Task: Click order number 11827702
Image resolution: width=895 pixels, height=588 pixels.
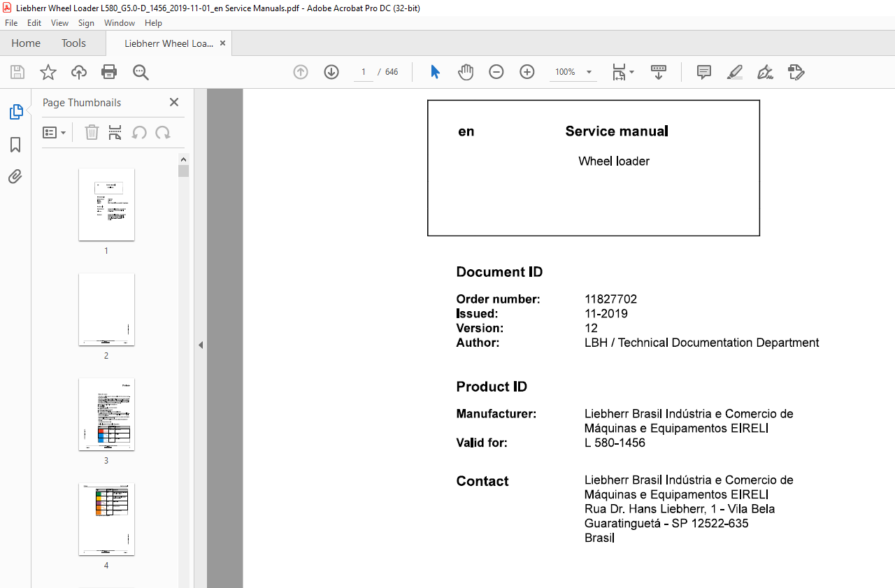Action: pyautogui.click(x=611, y=299)
